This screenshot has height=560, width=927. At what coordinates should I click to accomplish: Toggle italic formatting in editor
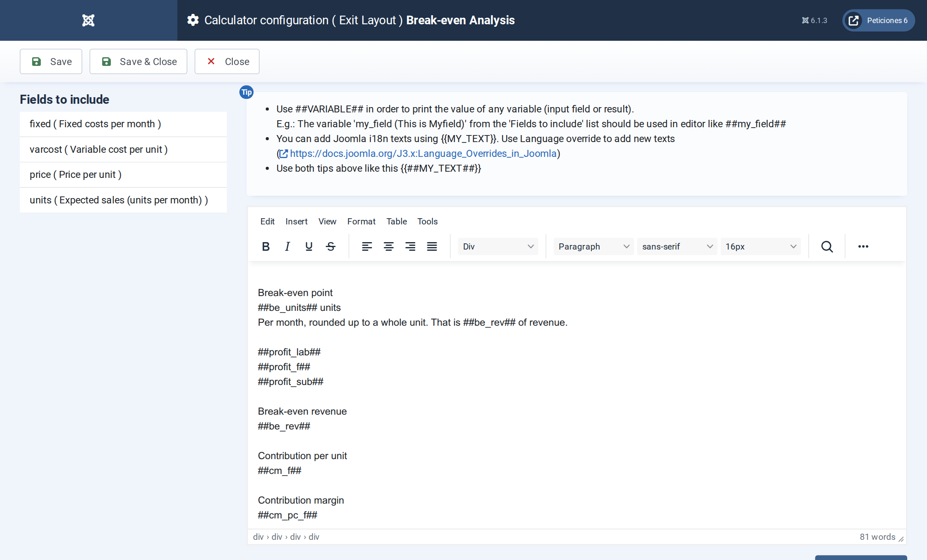tap(287, 247)
